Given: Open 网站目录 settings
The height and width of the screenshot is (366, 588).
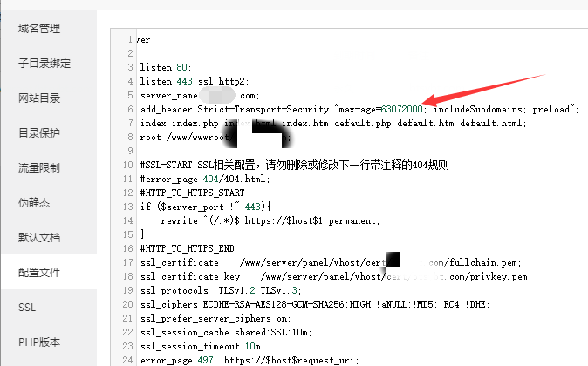Looking at the screenshot, I should pos(39,98).
